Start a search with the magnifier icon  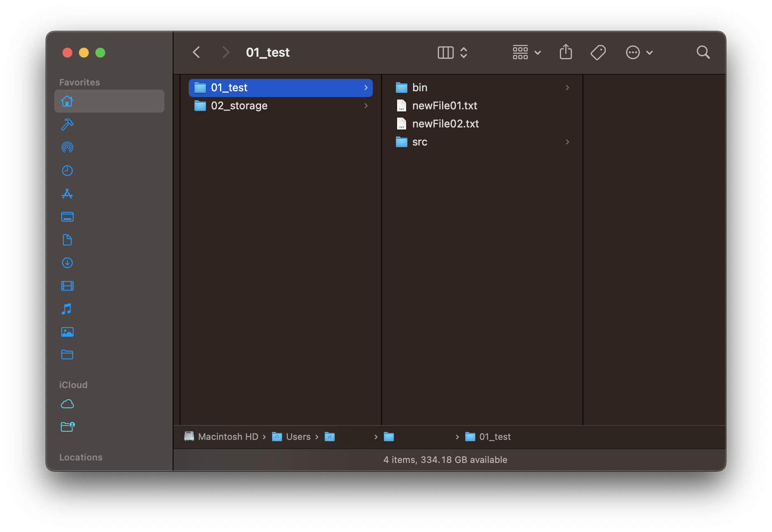coord(703,52)
